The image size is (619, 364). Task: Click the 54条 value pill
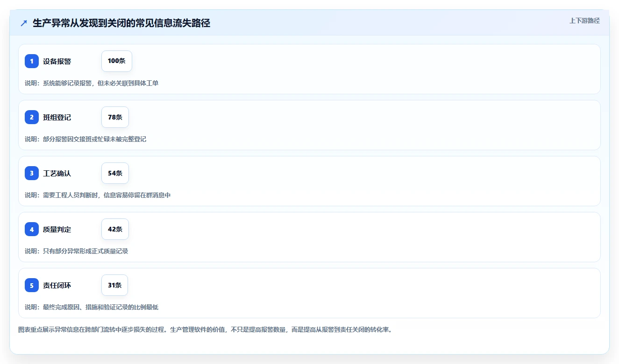tap(115, 173)
